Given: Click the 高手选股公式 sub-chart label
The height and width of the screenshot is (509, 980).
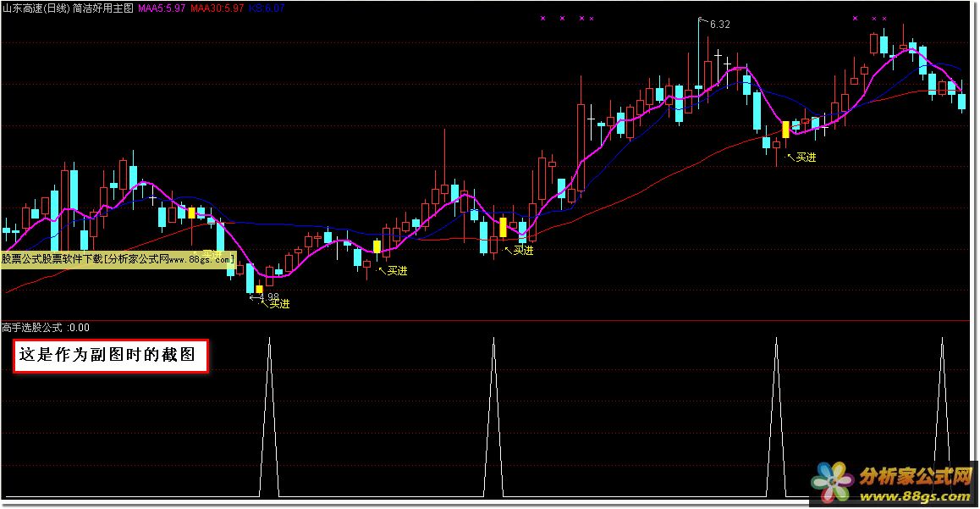Looking at the screenshot, I should click(x=33, y=327).
